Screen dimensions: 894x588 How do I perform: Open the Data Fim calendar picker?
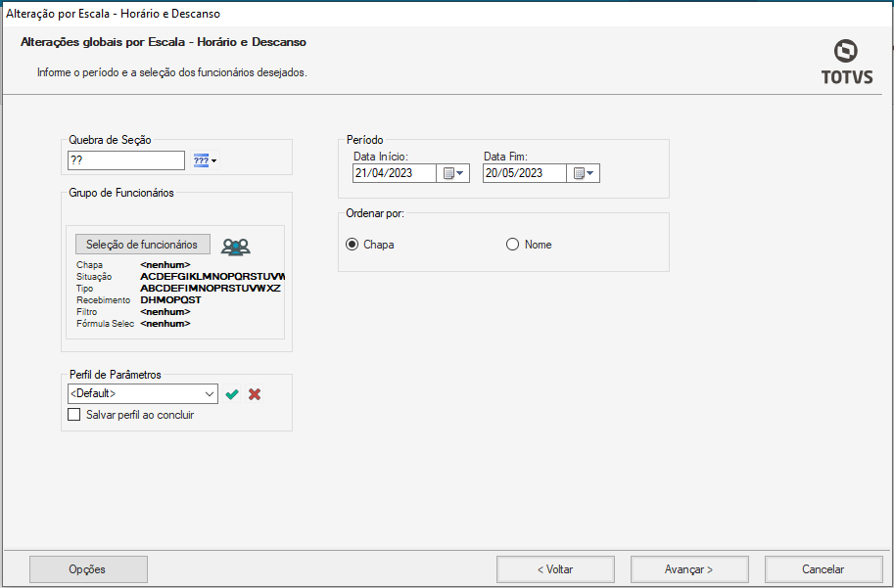[x=584, y=173]
